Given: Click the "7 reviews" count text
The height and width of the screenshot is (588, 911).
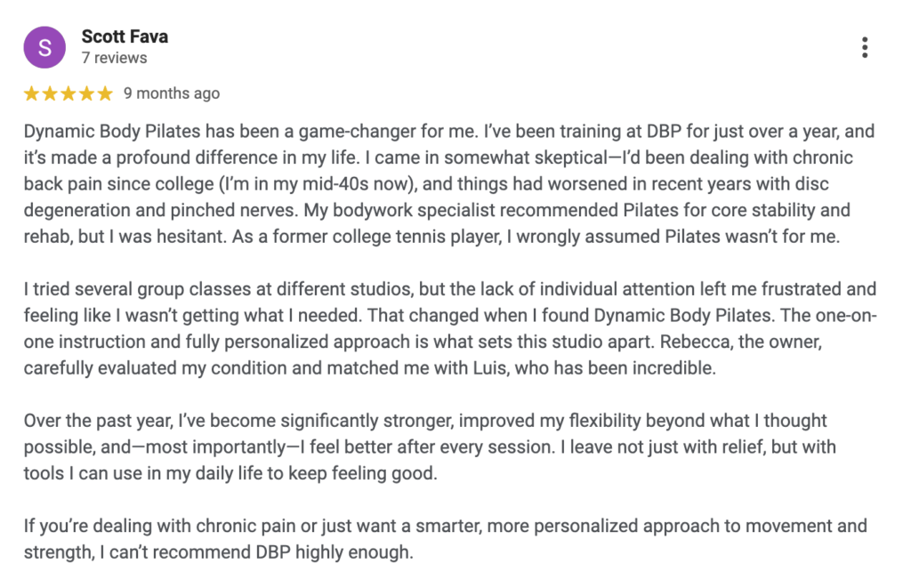Looking at the screenshot, I should tap(114, 58).
